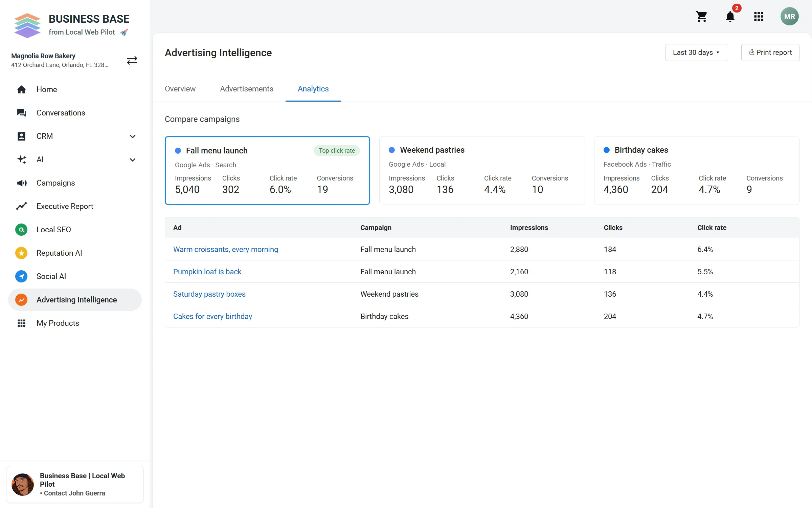The height and width of the screenshot is (508, 812).
Task: Click the AI sparkle icon
Action: [21, 160]
